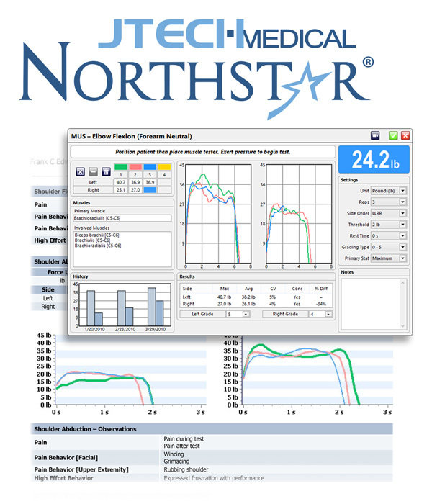
Task: Click the Left Grade button
Action: [202, 314]
